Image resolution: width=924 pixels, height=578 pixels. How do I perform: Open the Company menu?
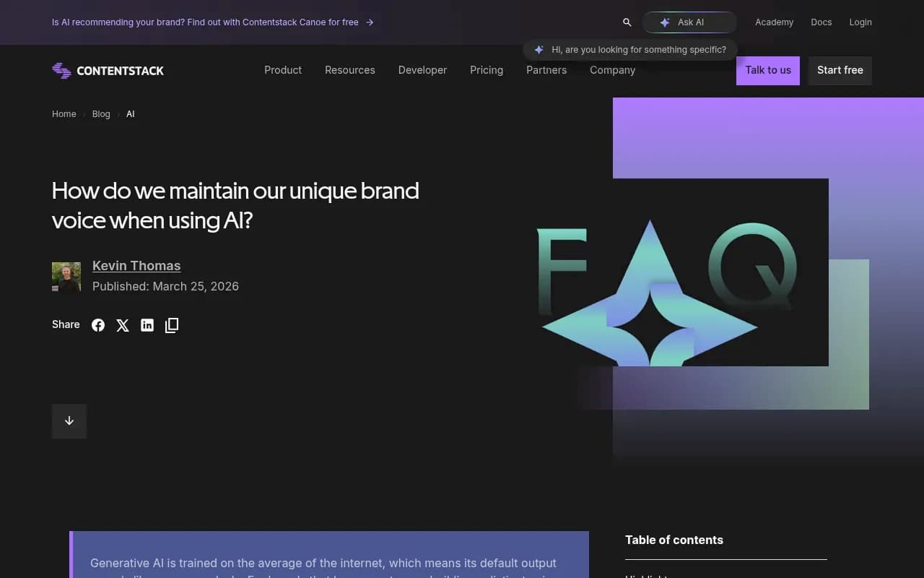612,70
